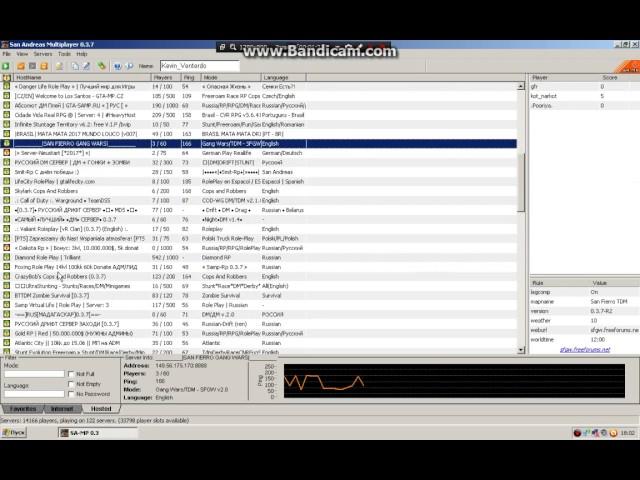Click the worldtime rule row
Viewport: 640px width, 480px height.
point(584,340)
